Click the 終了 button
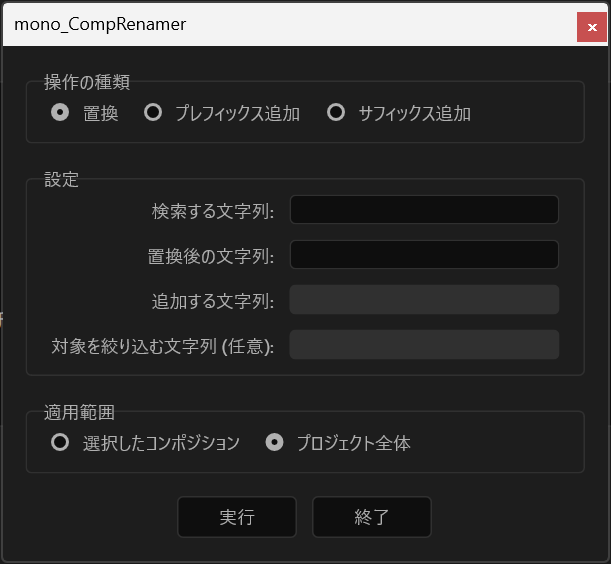 click(x=371, y=517)
